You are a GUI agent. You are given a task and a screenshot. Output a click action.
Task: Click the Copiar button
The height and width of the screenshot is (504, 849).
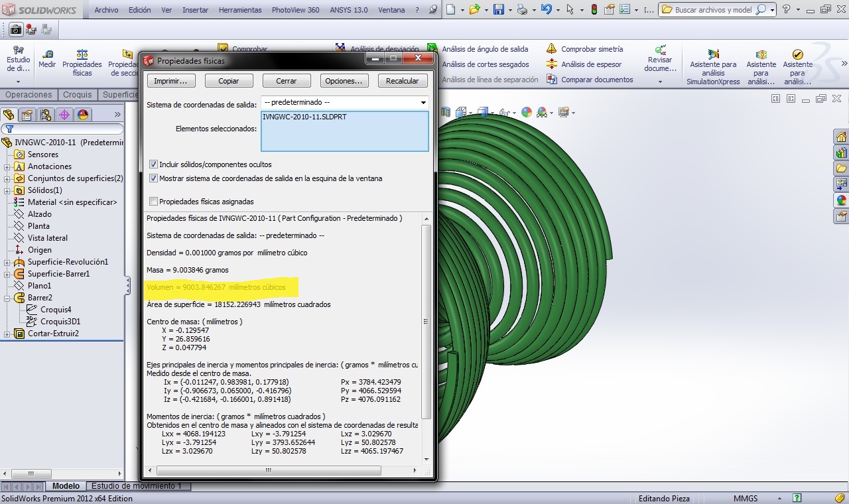click(x=229, y=81)
